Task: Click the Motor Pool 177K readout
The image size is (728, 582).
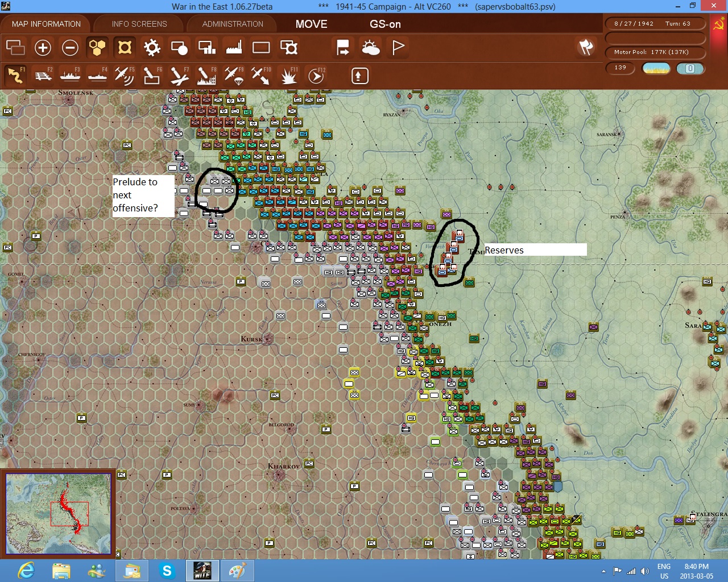Action: pyautogui.click(x=655, y=52)
